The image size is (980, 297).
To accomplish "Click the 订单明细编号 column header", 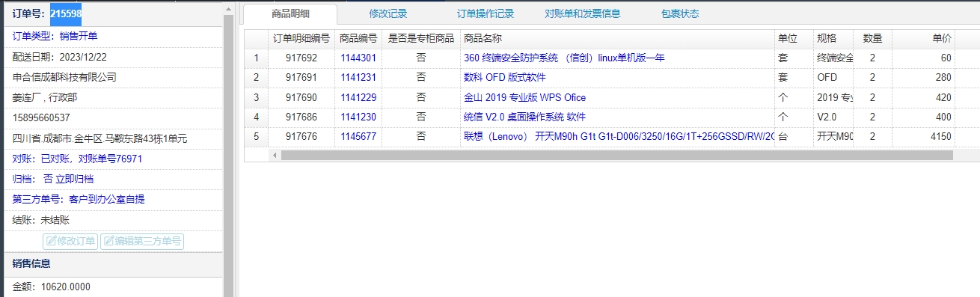I will (x=301, y=38).
